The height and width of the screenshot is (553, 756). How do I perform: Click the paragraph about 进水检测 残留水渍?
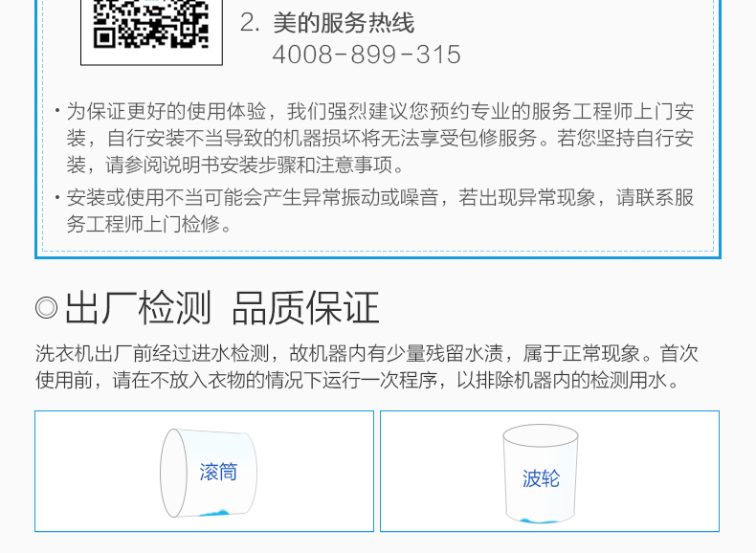(x=367, y=366)
